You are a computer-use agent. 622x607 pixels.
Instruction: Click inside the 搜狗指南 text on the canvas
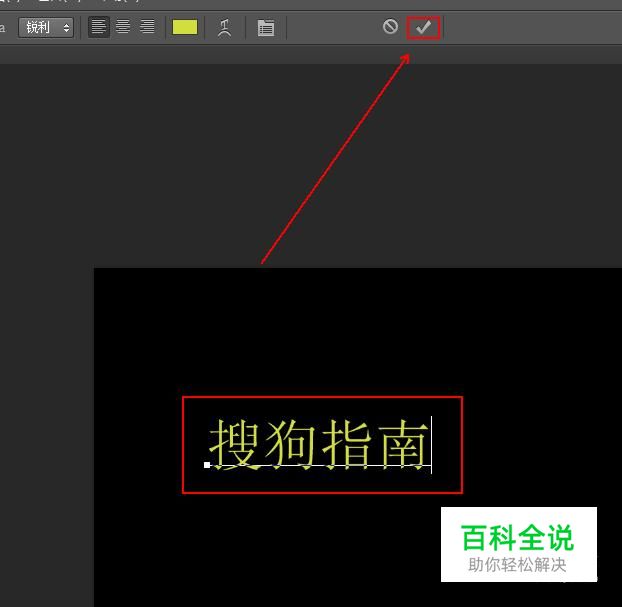coord(319,444)
